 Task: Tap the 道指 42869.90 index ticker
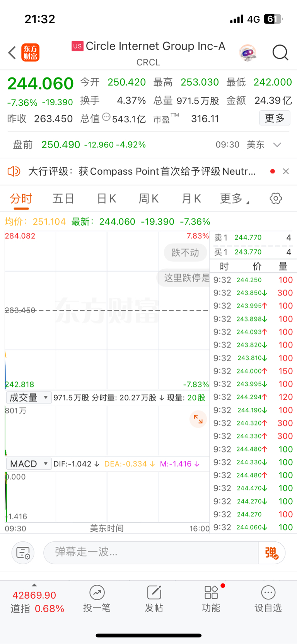(37, 602)
